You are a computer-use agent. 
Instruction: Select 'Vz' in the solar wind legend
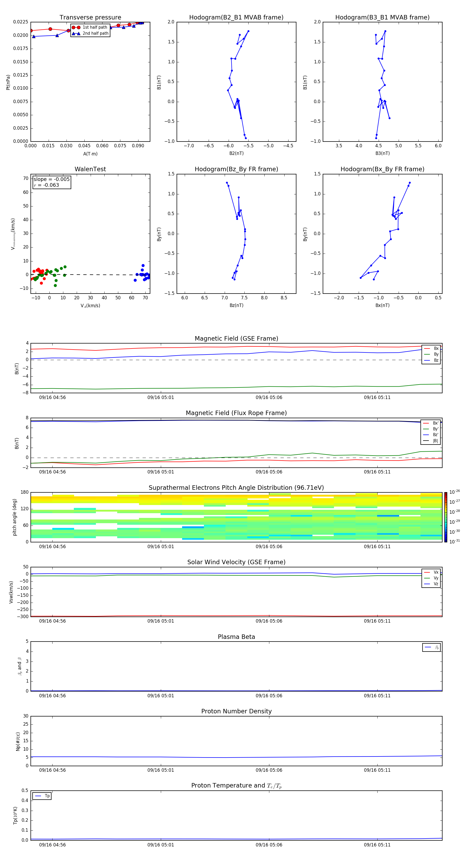click(431, 584)
